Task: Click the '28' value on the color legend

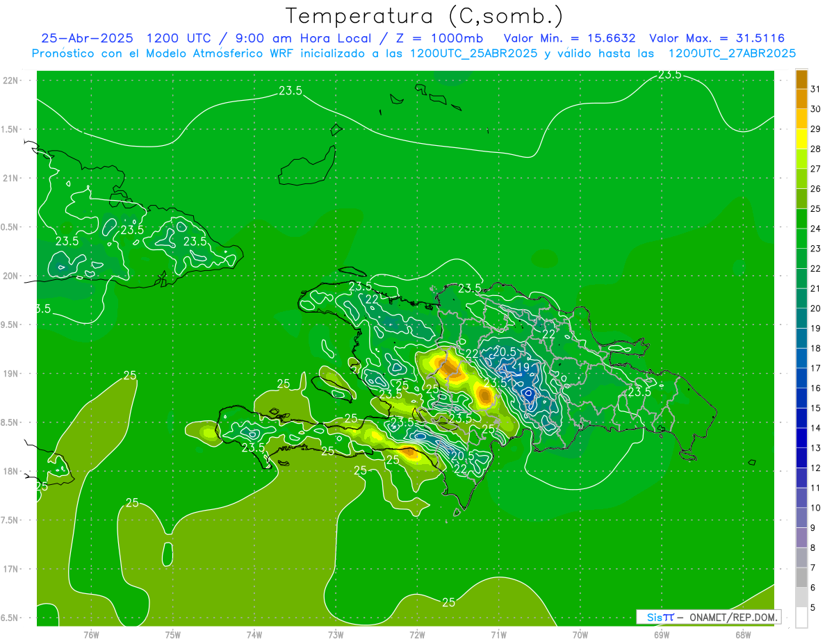Action: pyautogui.click(x=816, y=149)
